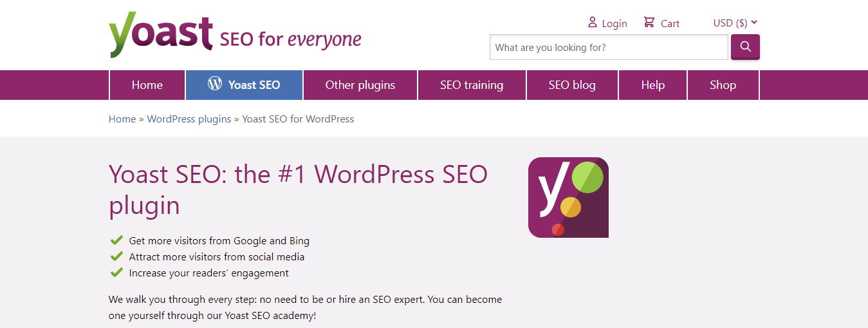Image resolution: width=868 pixels, height=328 pixels.
Task: Select Other plugins in navigation bar
Action: 360,85
